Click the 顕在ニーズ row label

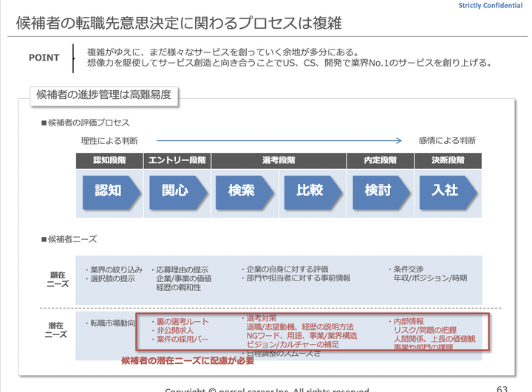pyautogui.click(x=58, y=279)
